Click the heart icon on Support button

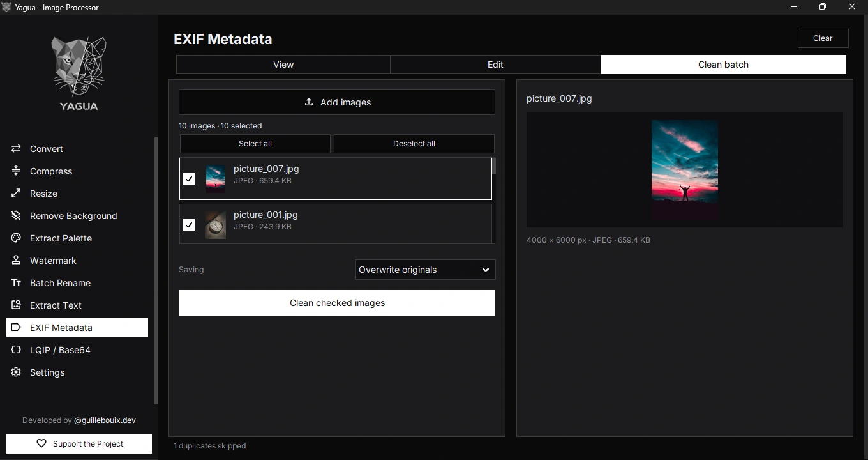pyautogui.click(x=41, y=444)
